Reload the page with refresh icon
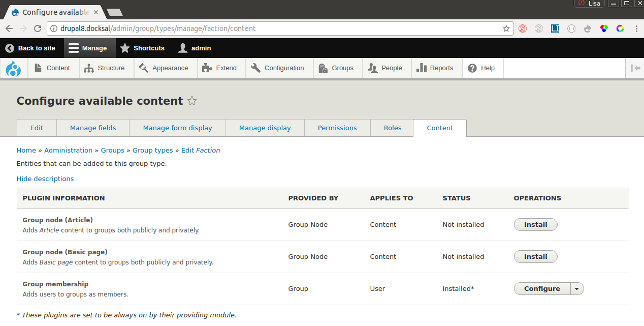 [x=38, y=29]
